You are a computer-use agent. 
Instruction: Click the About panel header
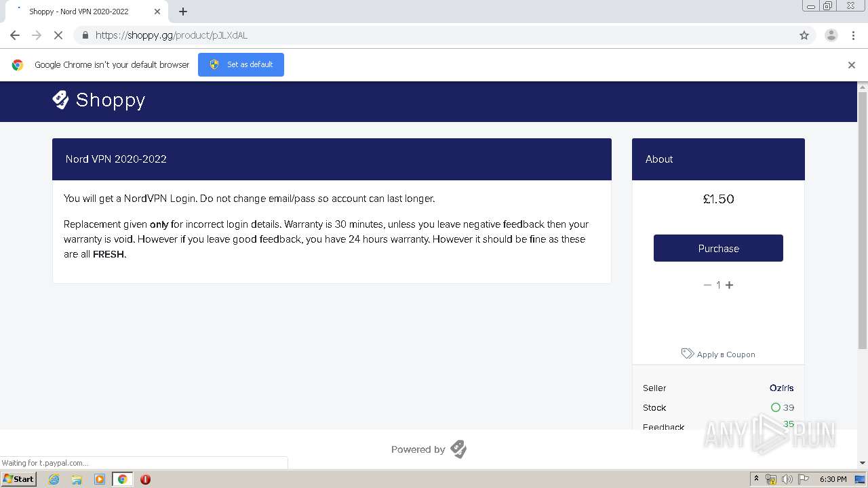718,159
